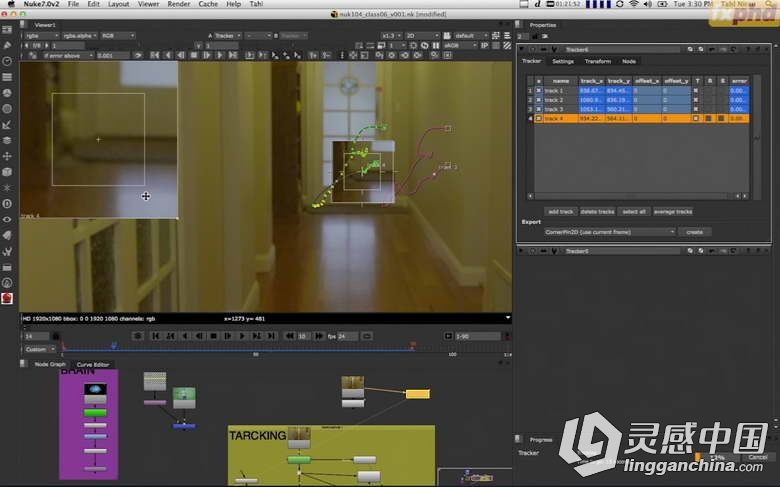The width and height of the screenshot is (780, 487).
Task: Click the yellow node in the Node Graph
Action: click(417, 394)
